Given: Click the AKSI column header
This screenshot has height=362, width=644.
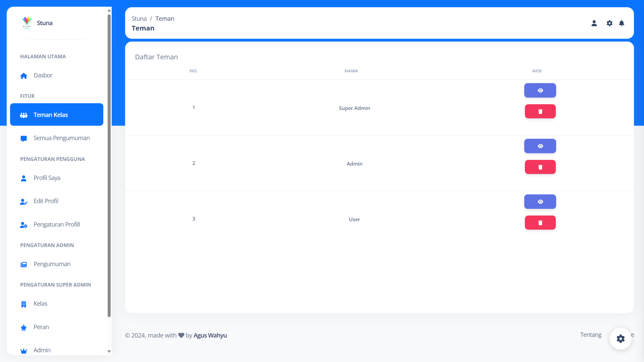Looking at the screenshot, I should coord(537,71).
